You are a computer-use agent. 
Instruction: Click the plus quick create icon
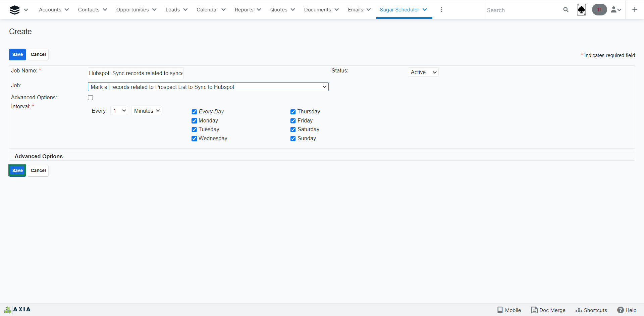tap(635, 10)
